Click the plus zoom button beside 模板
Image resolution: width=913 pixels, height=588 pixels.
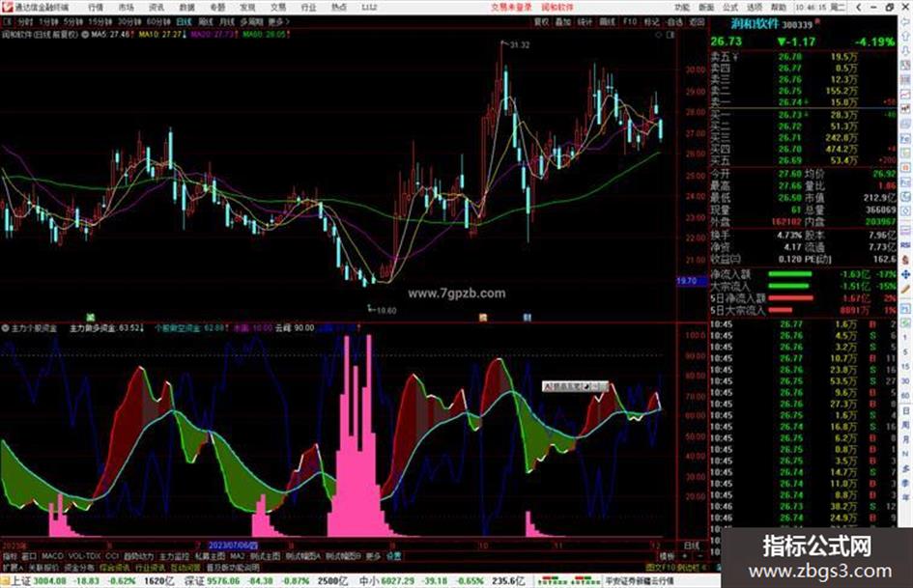(x=684, y=556)
